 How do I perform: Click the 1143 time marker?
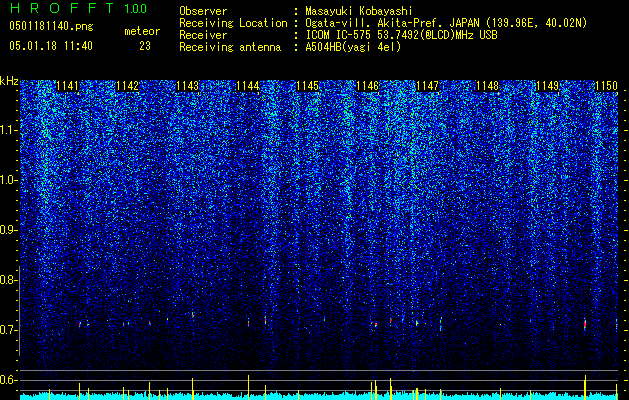187,86
